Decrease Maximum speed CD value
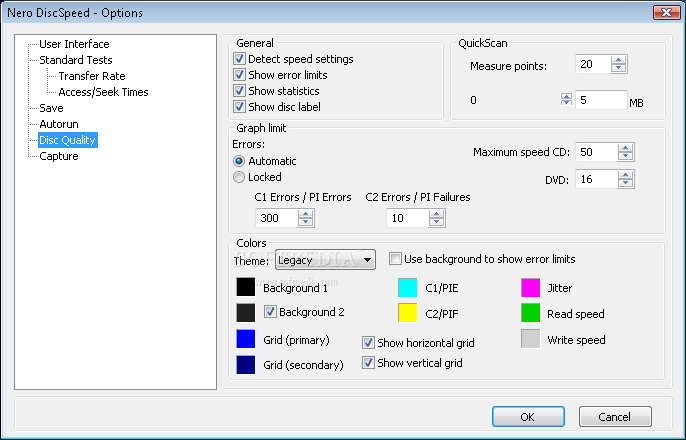 click(x=626, y=156)
